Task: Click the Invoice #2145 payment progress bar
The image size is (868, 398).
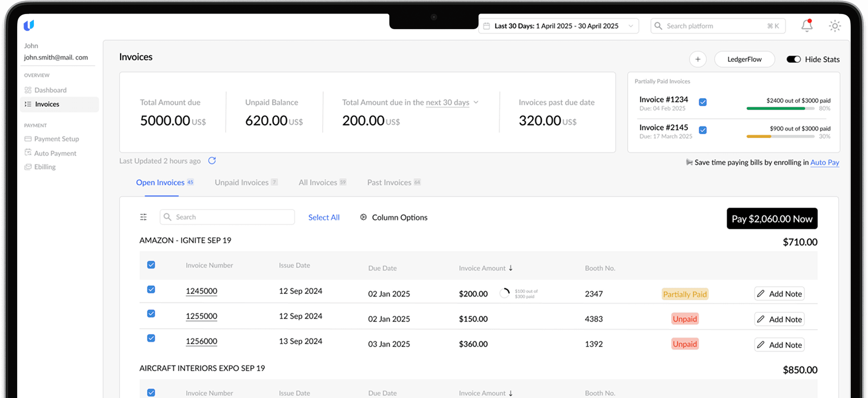Action: (x=780, y=136)
